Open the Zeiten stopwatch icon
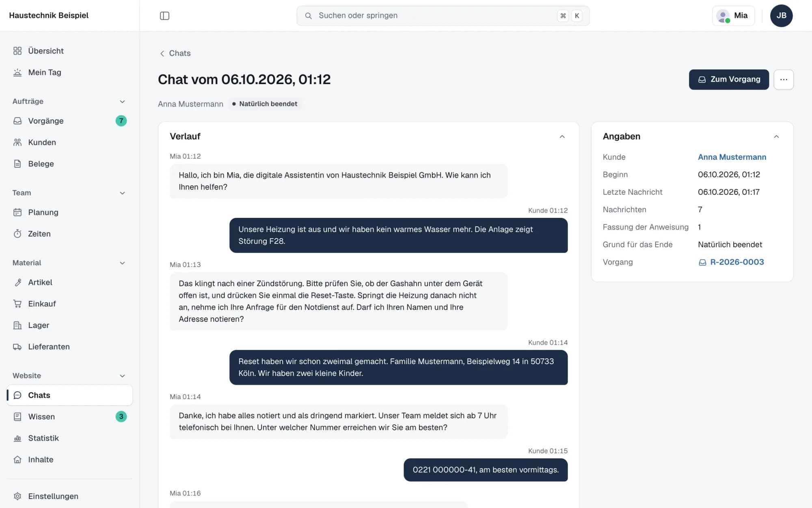 (x=17, y=234)
